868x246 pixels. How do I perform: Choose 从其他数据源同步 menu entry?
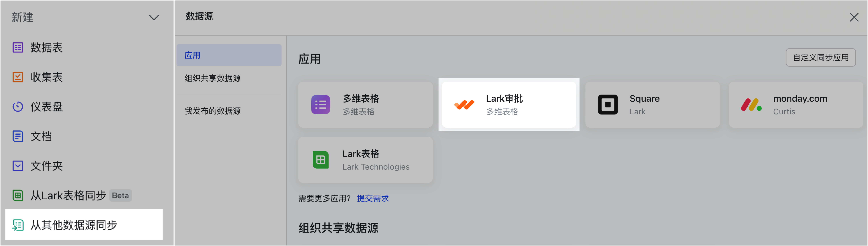pos(84,224)
